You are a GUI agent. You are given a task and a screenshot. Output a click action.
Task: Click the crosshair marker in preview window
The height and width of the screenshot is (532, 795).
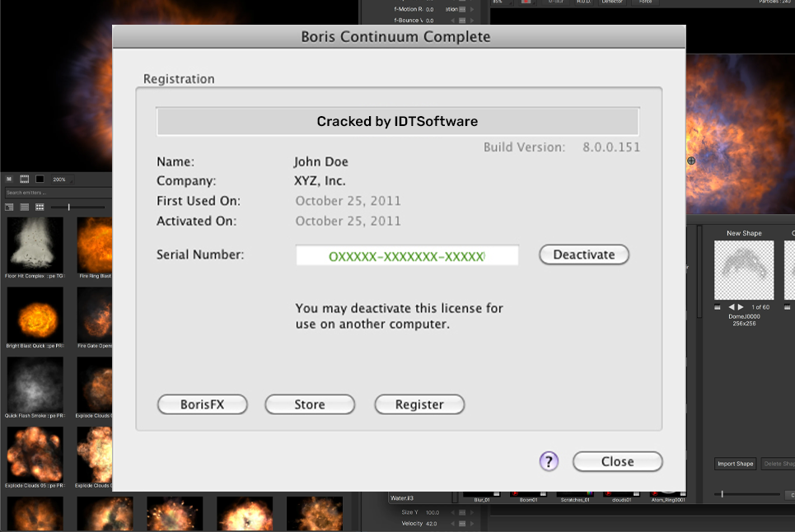click(x=691, y=161)
